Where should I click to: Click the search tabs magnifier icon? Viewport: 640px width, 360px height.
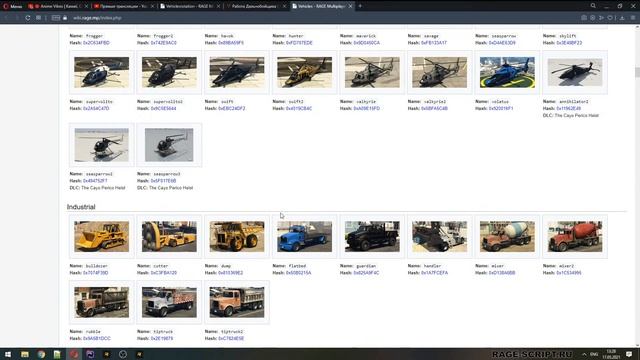tap(593, 6)
